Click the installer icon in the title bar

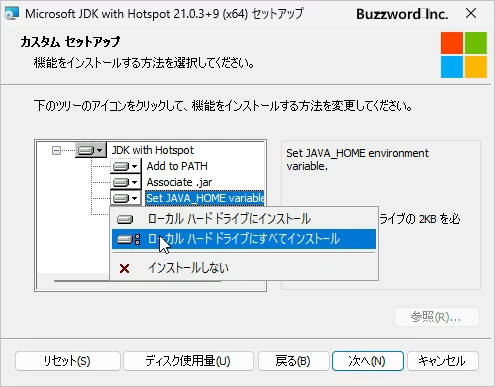[x=12, y=14]
